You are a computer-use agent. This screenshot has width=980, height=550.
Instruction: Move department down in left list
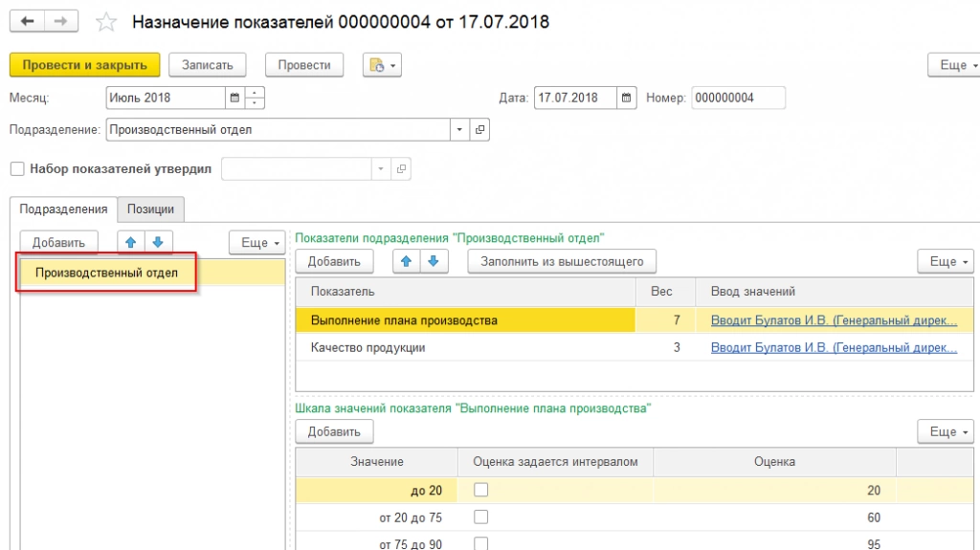click(158, 243)
